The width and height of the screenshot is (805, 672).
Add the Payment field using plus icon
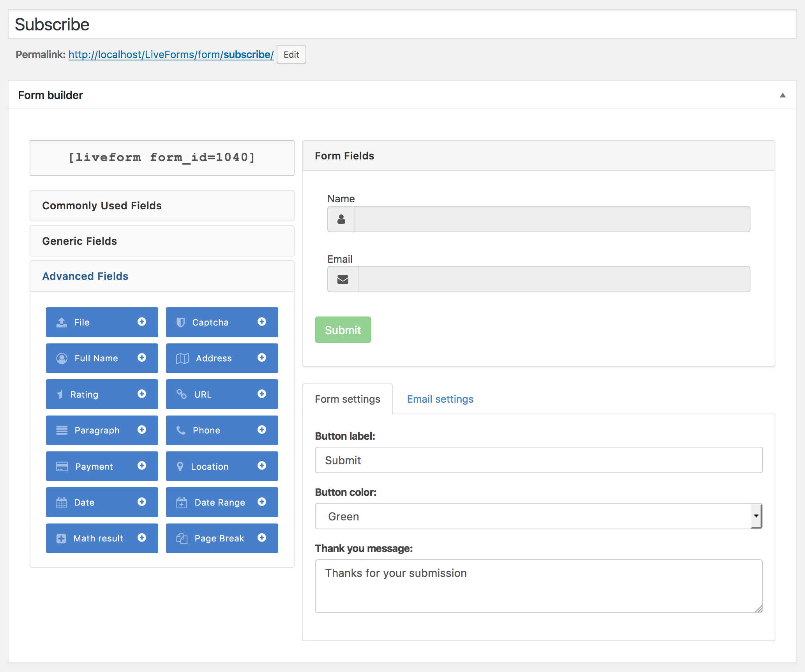click(142, 466)
